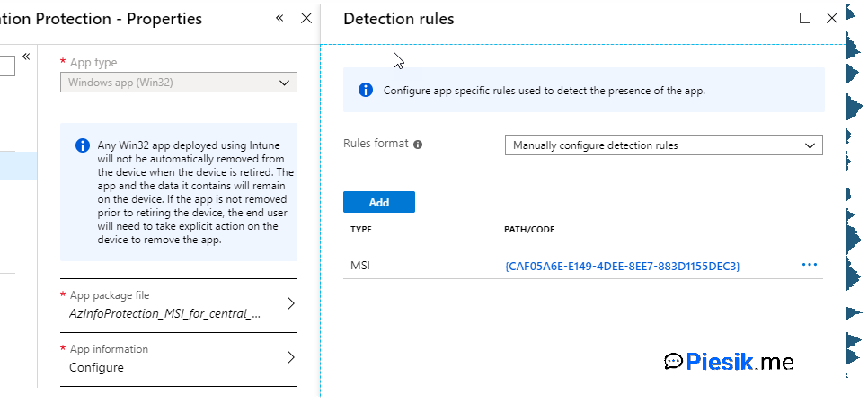The height and width of the screenshot is (412, 868).
Task: Open the MSI product code GUID link
Action: click(x=623, y=266)
